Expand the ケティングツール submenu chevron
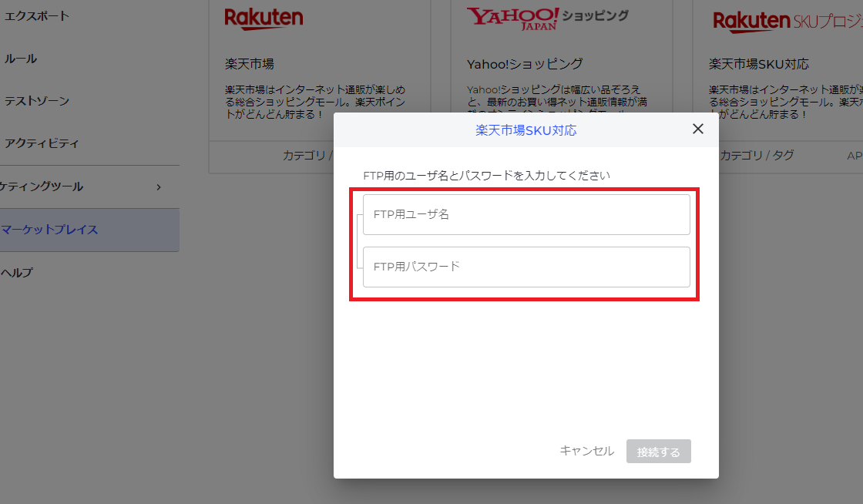Image resolution: width=863 pixels, height=504 pixels. pos(159,187)
